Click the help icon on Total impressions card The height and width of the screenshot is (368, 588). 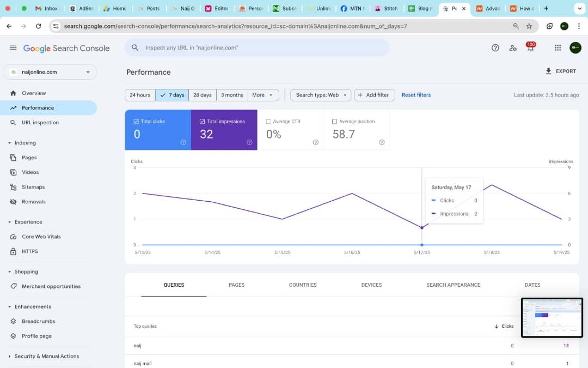(x=249, y=142)
